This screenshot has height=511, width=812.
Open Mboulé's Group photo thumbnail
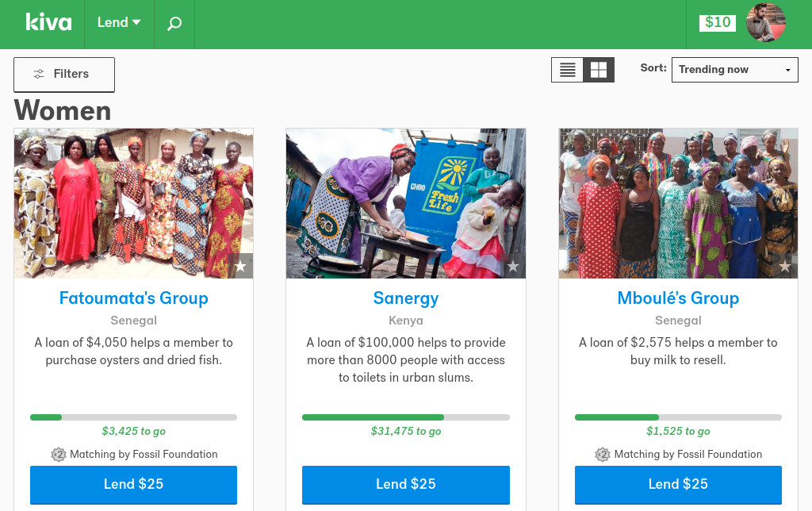coord(678,203)
